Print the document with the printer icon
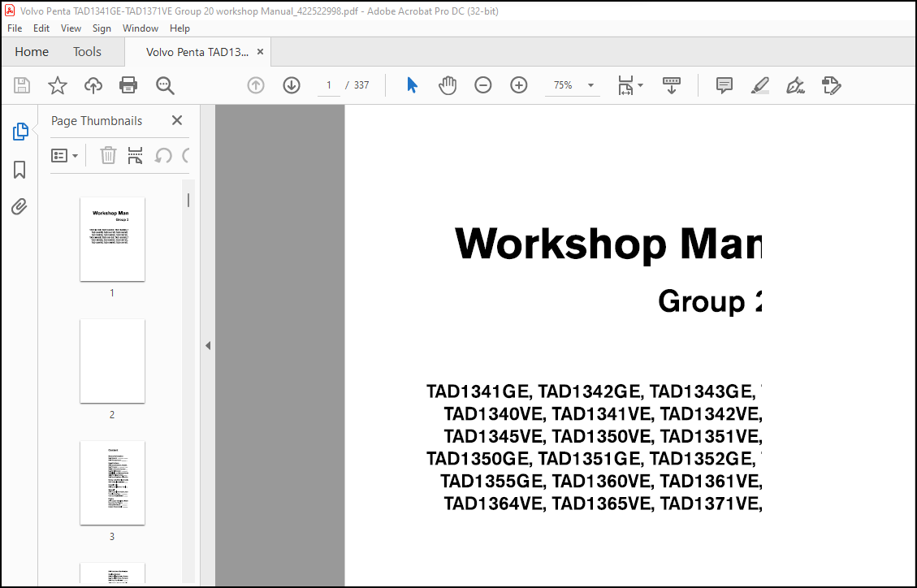This screenshot has height=588, width=917. [x=128, y=85]
